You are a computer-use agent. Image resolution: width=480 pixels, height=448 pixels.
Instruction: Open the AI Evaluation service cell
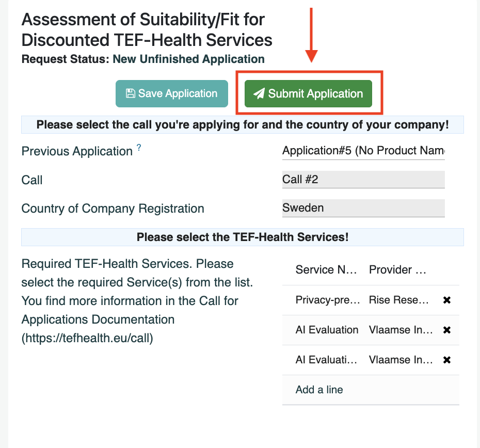(x=327, y=330)
